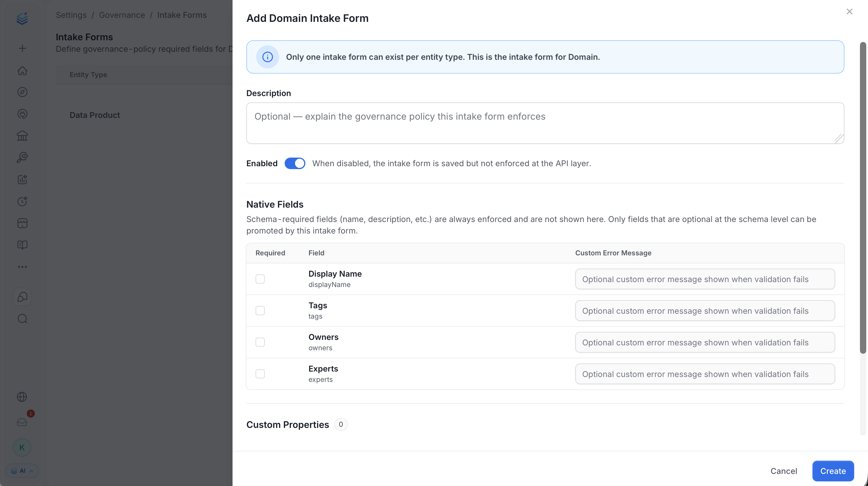
Task: Open the Domains box sidebar icon
Action: click(22, 223)
